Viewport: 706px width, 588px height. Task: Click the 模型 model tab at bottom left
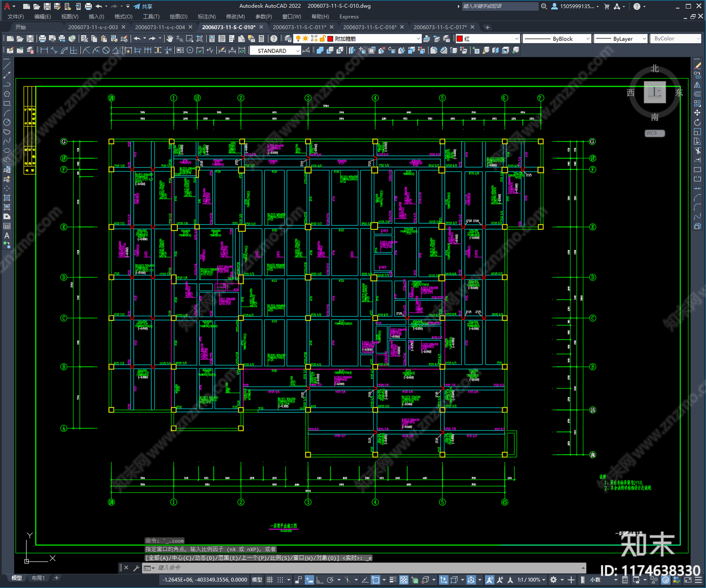point(17,578)
